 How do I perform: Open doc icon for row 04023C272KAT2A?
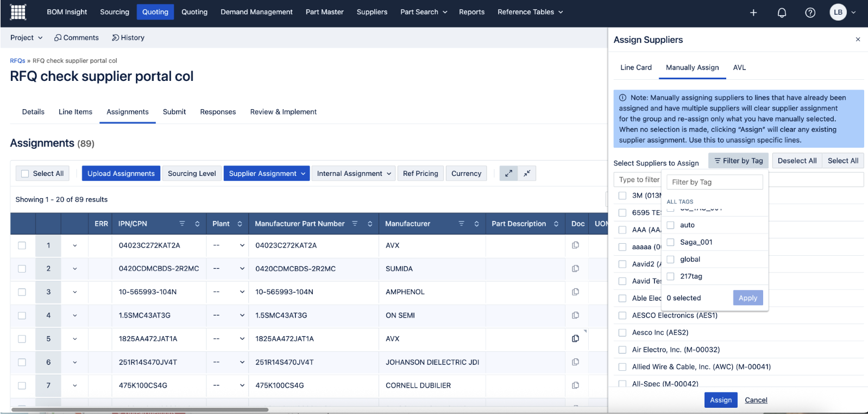[575, 245]
